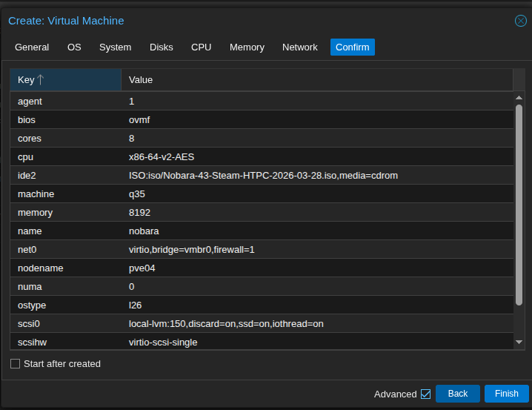The height and width of the screenshot is (410, 532).
Task: Open the Memory tab
Action: coord(247,47)
